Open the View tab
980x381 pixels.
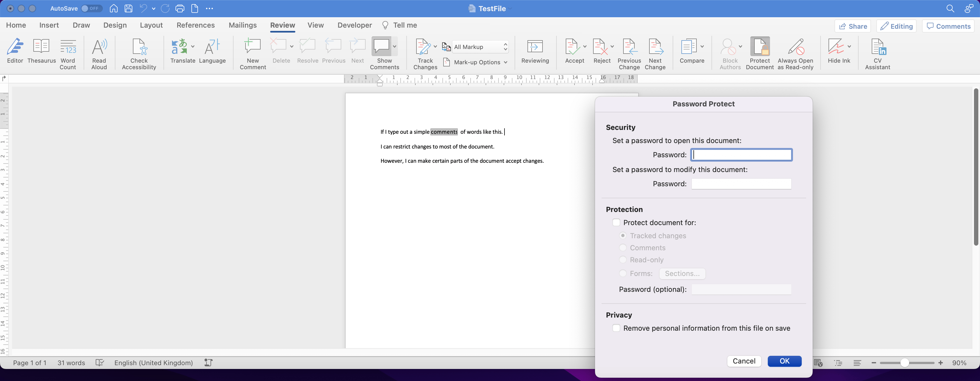pyautogui.click(x=315, y=25)
